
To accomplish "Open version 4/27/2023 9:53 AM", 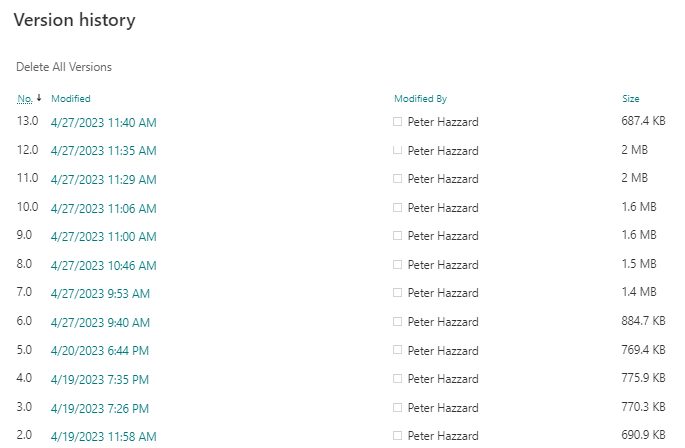I will point(100,294).
